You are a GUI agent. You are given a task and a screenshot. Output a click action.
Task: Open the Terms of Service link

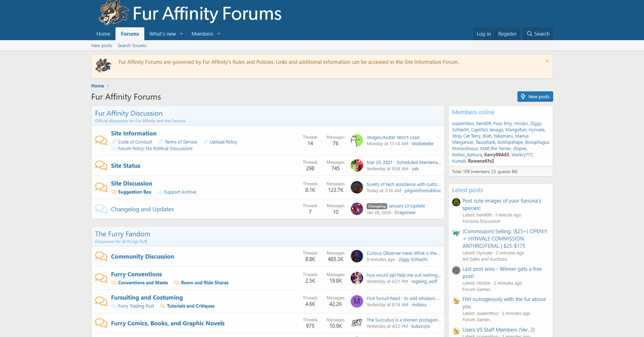click(181, 142)
